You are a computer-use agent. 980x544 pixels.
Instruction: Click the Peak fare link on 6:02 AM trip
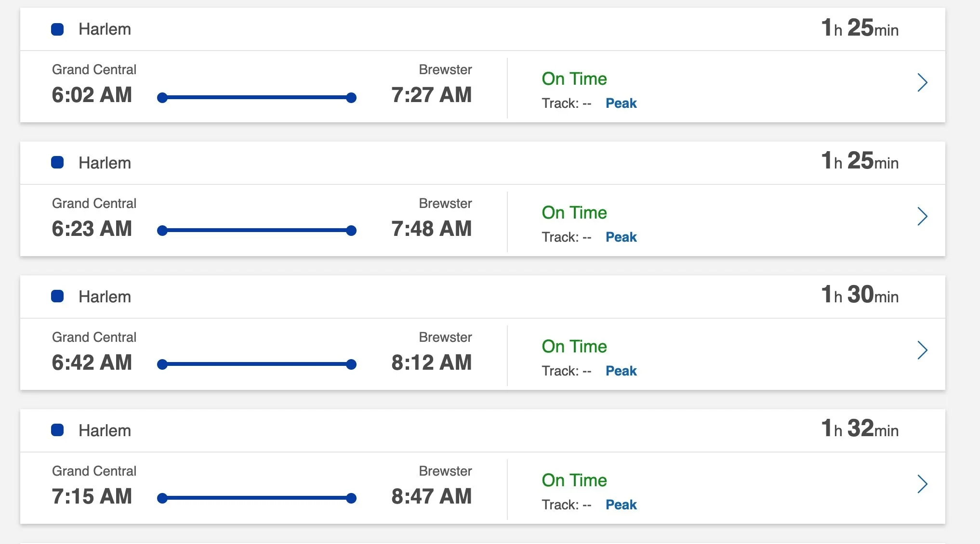pos(621,103)
